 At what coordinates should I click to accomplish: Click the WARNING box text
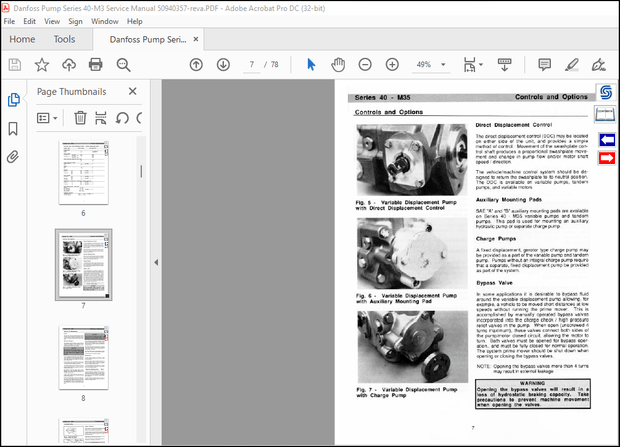(533, 394)
